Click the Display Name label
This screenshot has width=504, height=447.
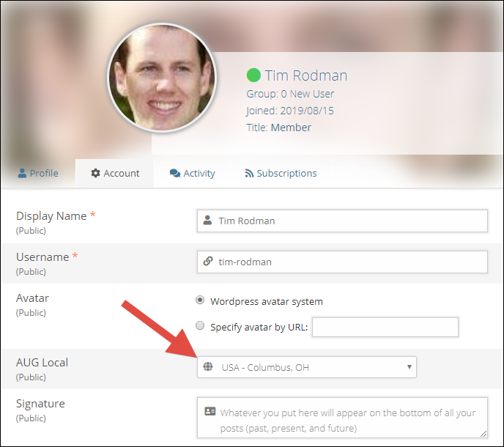click(51, 215)
